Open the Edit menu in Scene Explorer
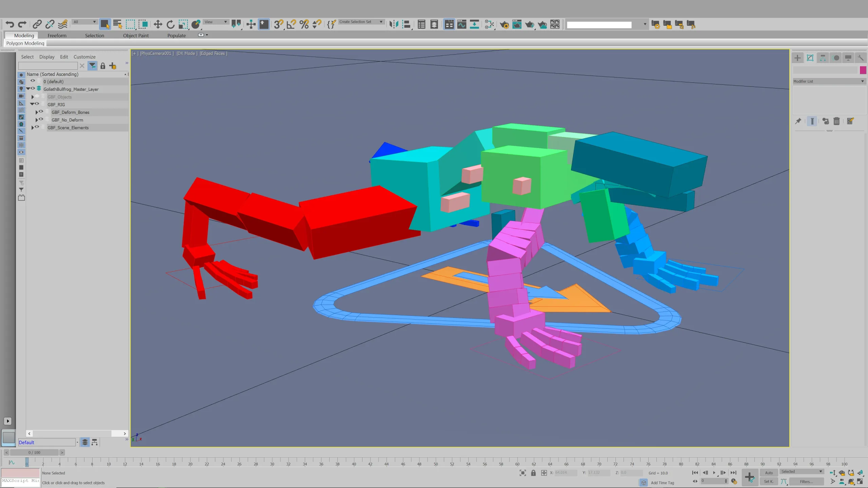868x488 pixels. (64, 57)
